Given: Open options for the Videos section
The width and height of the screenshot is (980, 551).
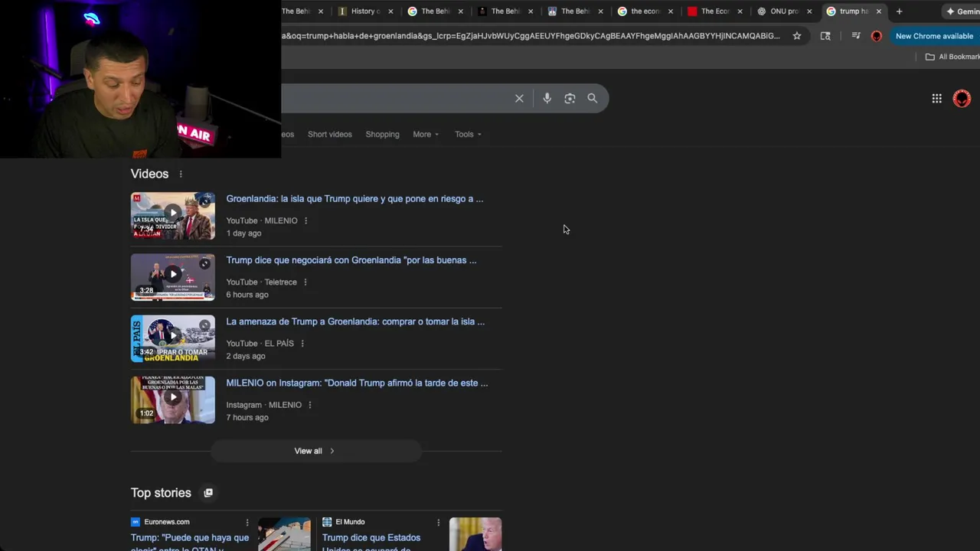Looking at the screenshot, I should [x=181, y=174].
